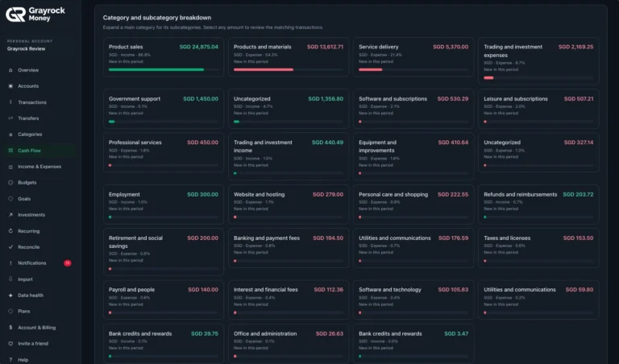Select the SGD 5,370.00 amount
Screen dimensions: 619x364
(451, 47)
